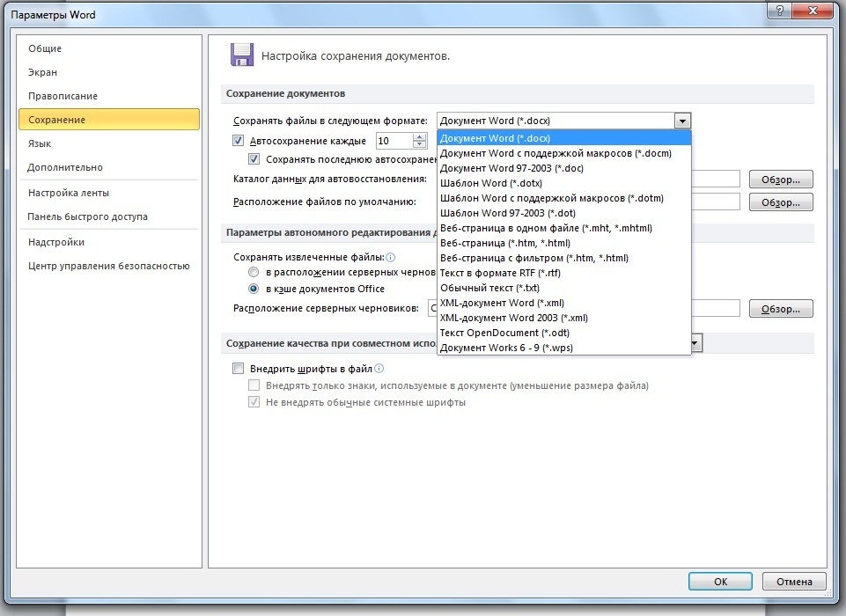Click the info icon beside 'Внедрить шрифты в файл'
846x616 pixels.
(379, 369)
